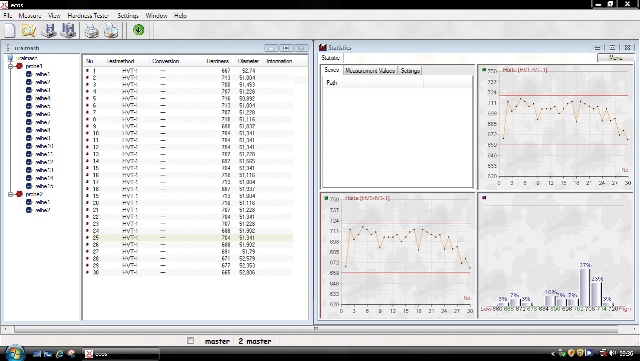Open the Measure menu
This screenshot has width=640, height=361.
pyautogui.click(x=30, y=16)
